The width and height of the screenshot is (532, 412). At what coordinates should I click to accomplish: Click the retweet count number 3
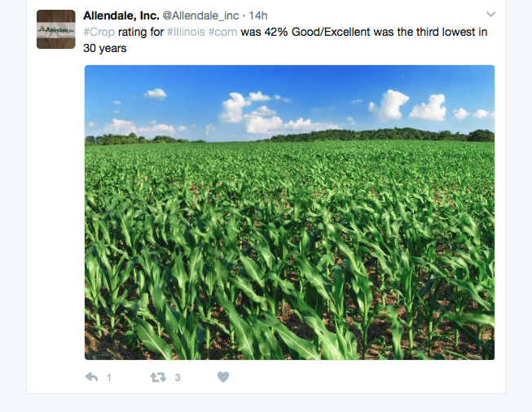tap(178, 378)
